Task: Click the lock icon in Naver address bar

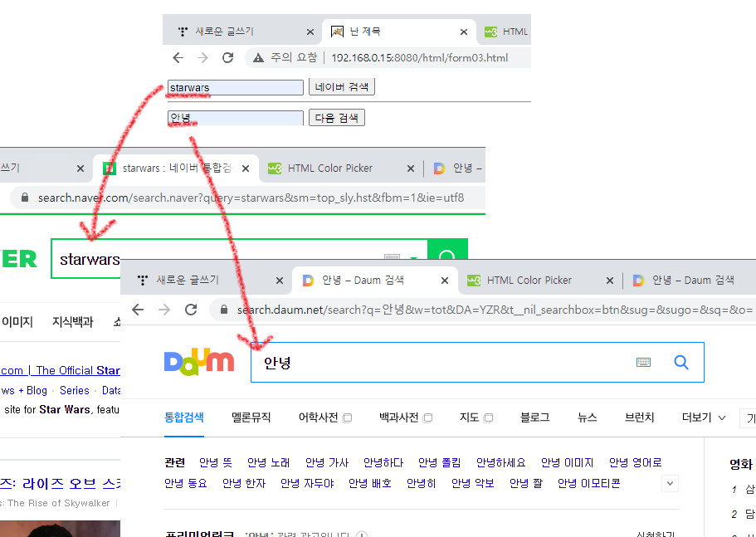Action: click(x=25, y=198)
